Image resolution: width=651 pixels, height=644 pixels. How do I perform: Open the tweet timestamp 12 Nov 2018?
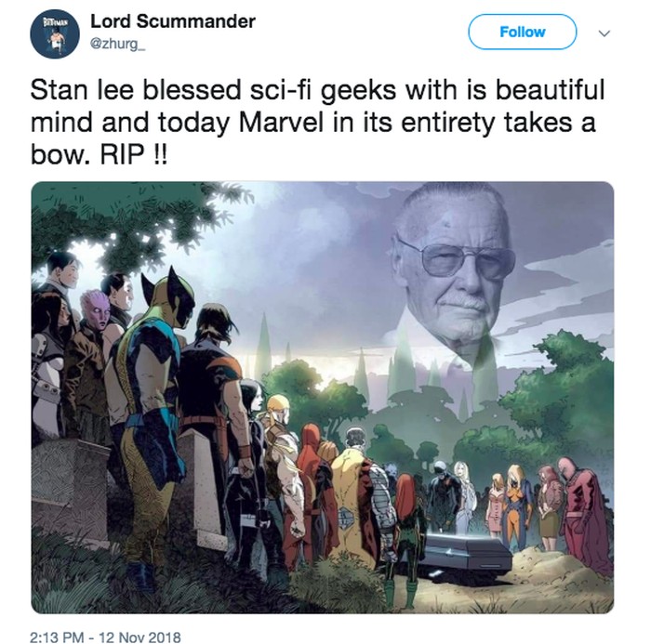pos(105,637)
